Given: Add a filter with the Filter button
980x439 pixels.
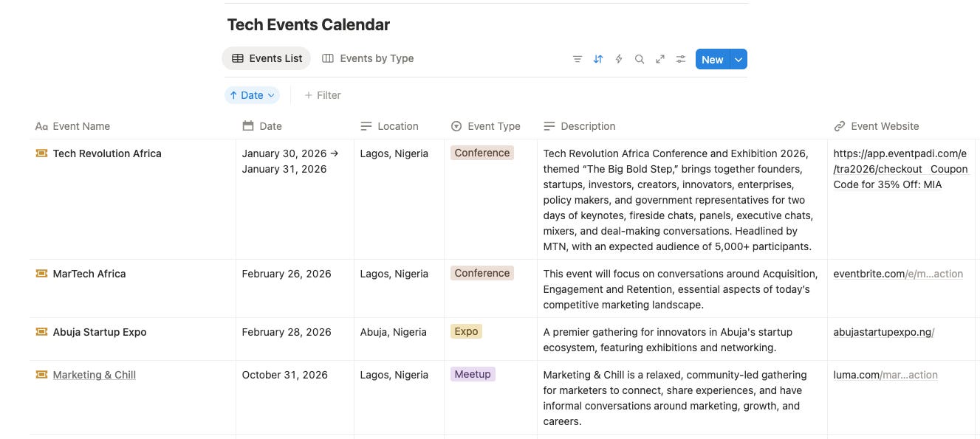Looking at the screenshot, I should pos(323,95).
